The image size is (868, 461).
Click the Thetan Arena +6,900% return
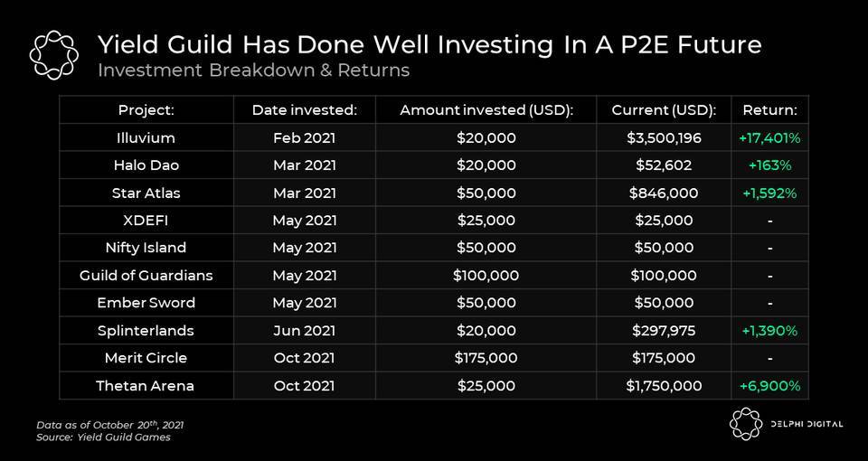coord(769,386)
